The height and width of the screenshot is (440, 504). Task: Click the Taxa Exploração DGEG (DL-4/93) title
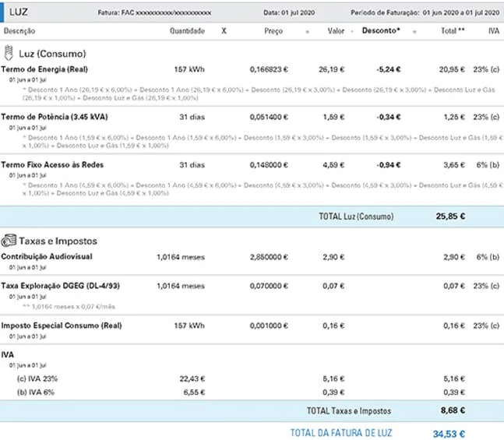(x=61, y=286)
